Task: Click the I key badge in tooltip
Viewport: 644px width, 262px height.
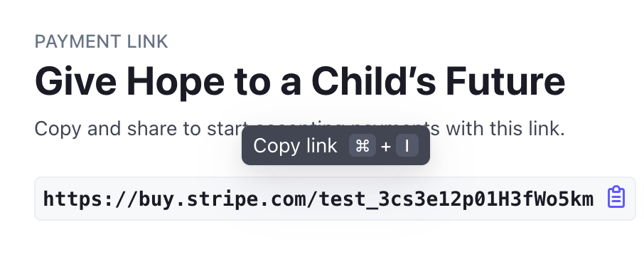Action: pyautogui.click(x=407, y=146)
